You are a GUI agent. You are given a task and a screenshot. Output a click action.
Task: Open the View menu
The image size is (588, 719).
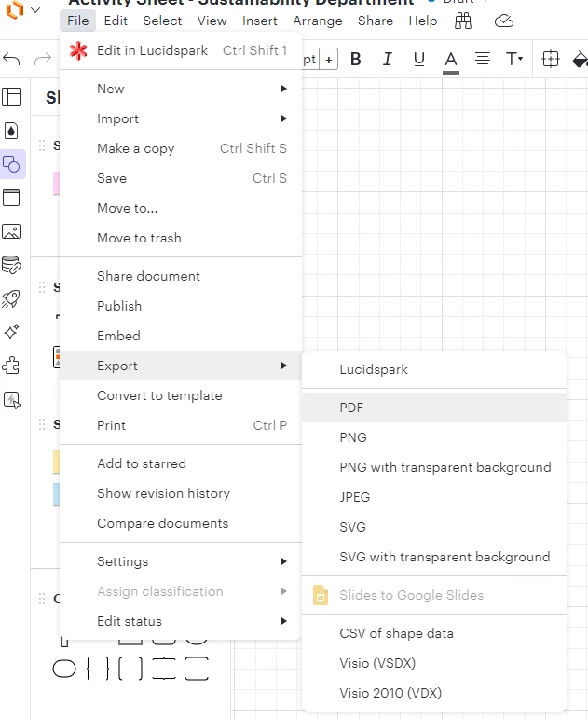click(x=212, y=21)
